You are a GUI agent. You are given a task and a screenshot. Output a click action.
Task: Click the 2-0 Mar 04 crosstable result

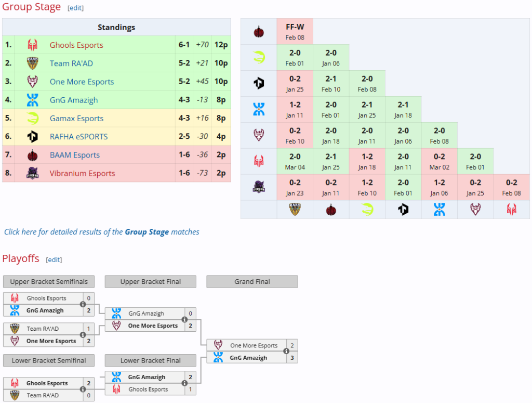point(295,161)
